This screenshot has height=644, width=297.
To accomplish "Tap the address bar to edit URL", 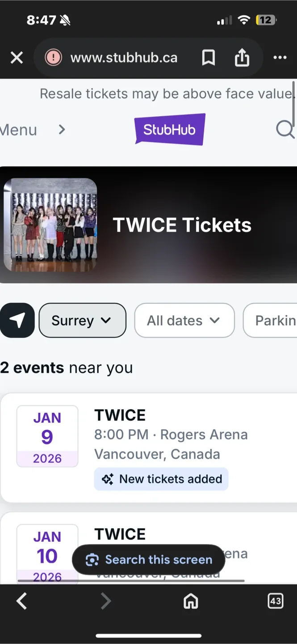I will click(x=124, y=57).
